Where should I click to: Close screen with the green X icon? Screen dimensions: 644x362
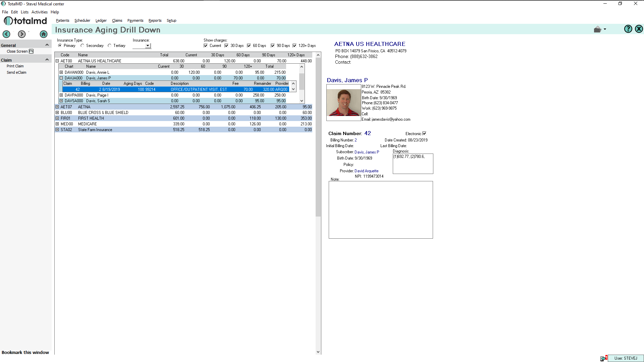tap(639, 29)
